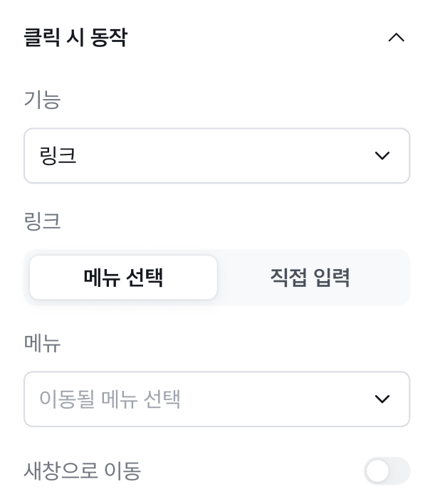This screenshot has width=435, height=504.
Task: Click the white knob of the toggle
Action: click(377, 471)
